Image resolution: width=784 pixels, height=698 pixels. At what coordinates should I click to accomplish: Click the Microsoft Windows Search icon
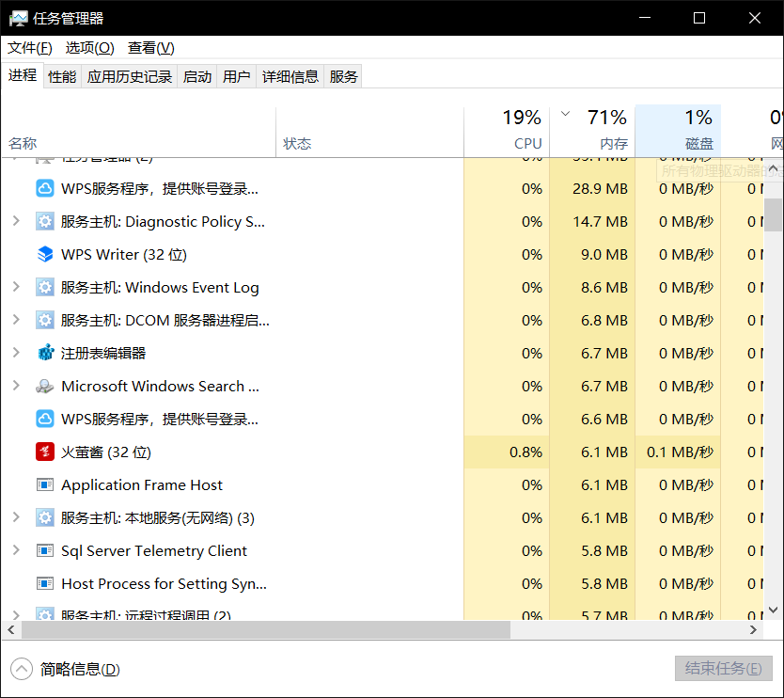(x=45, y=387)
